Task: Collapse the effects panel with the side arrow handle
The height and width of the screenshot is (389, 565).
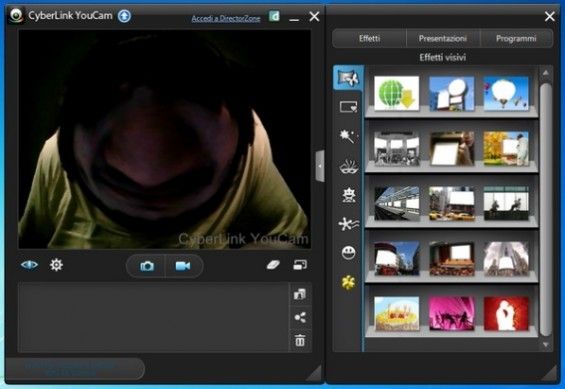Action: (x=320, y=166)
